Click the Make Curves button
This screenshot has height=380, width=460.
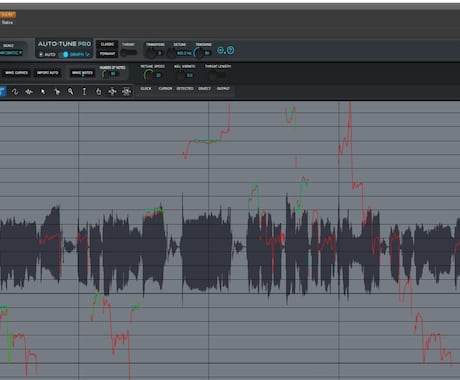point(16,73)
